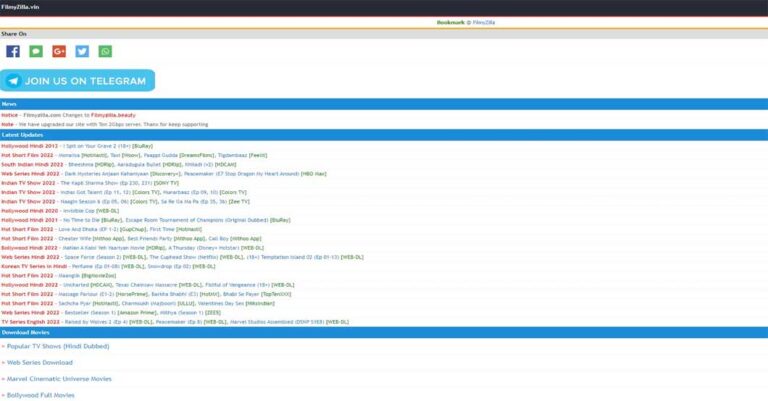Share the page on Google Plus
The height and width of the screenshot is (401, 768).
tap(59, 51)
